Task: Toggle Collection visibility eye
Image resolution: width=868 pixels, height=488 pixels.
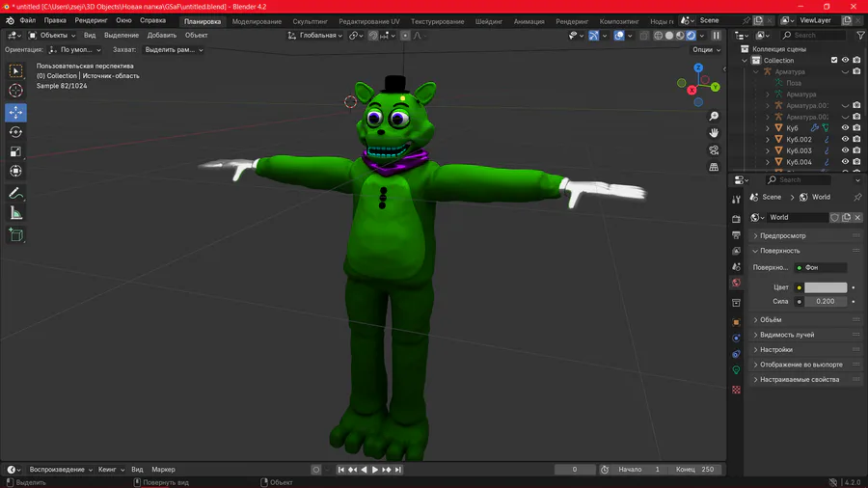Action: [x=845, y=61]
